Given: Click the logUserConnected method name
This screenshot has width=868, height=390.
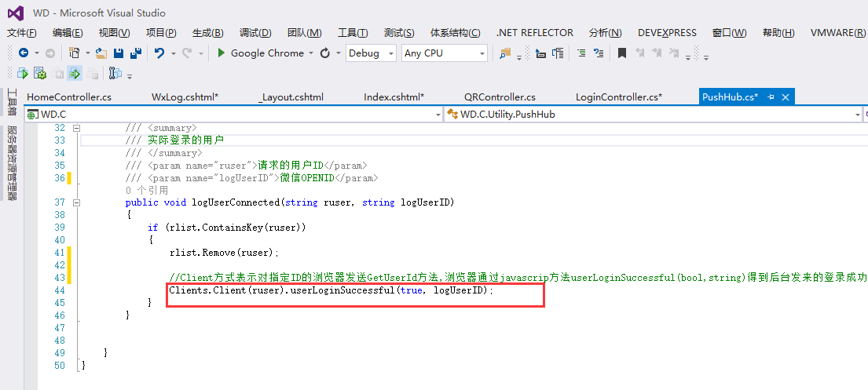Looking at the screenshot, I should [x=236, y=202].
